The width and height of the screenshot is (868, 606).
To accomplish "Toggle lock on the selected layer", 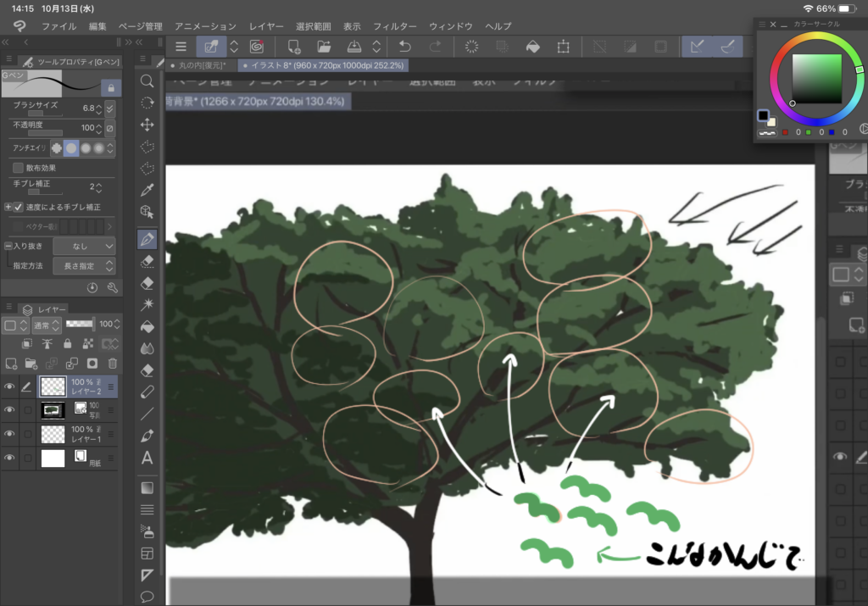I will [x=68, y=343].
